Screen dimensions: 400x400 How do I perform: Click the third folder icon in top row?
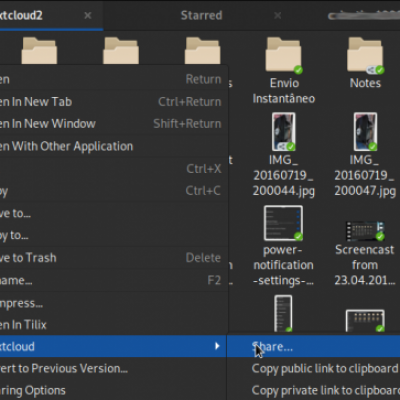pos(203,50)
